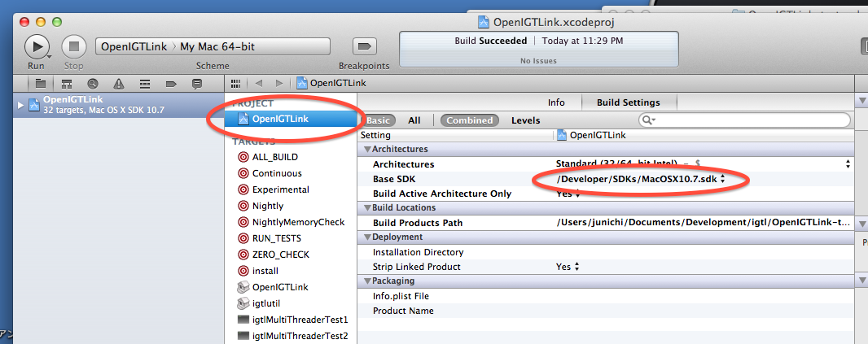Select the Basic filter button

[x=379, y=120]
